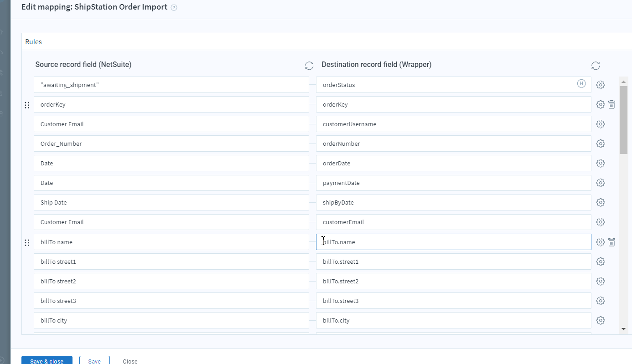This screenshot has height=364, width=632.
Task: Click Date source field for orderDate
Action: coord(171,163)
